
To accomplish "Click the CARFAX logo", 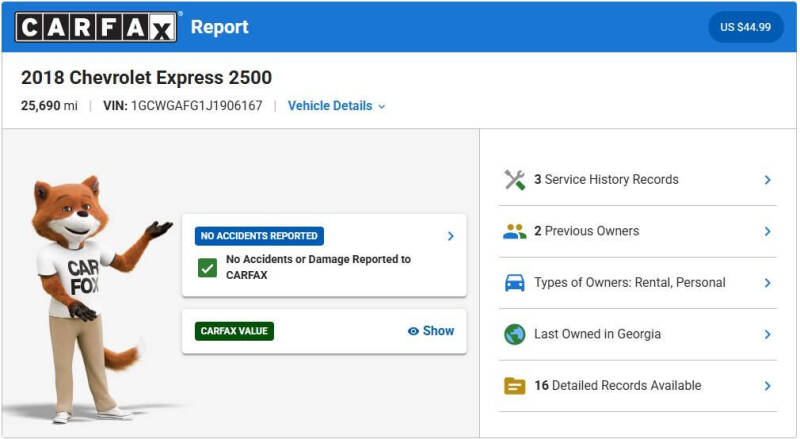I will click(x=96, y=27).
